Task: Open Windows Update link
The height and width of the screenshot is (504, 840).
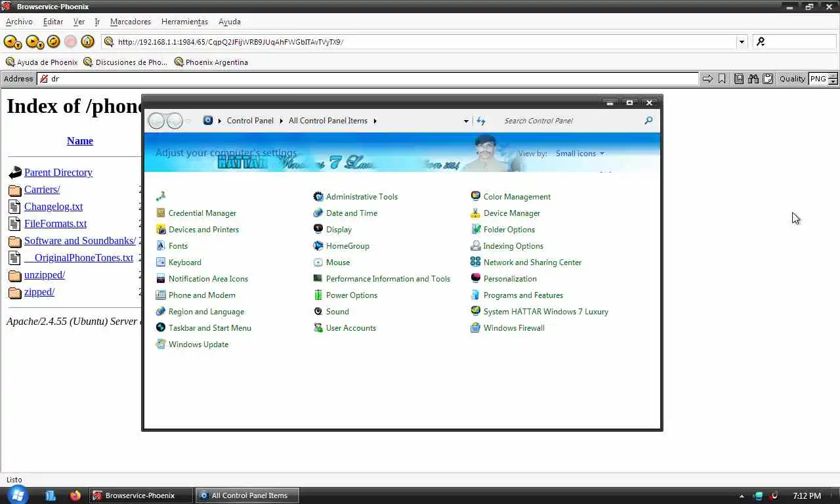Action: [198, 345]
